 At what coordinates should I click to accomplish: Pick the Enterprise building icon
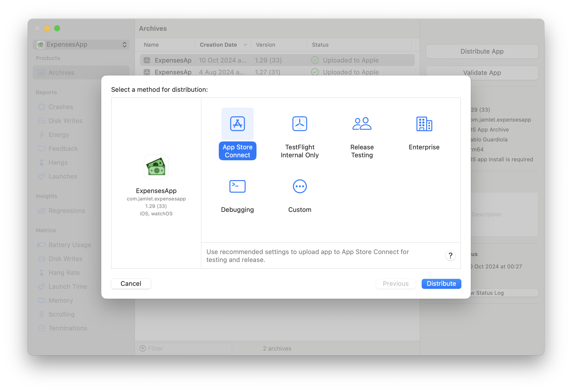[424, 124]
